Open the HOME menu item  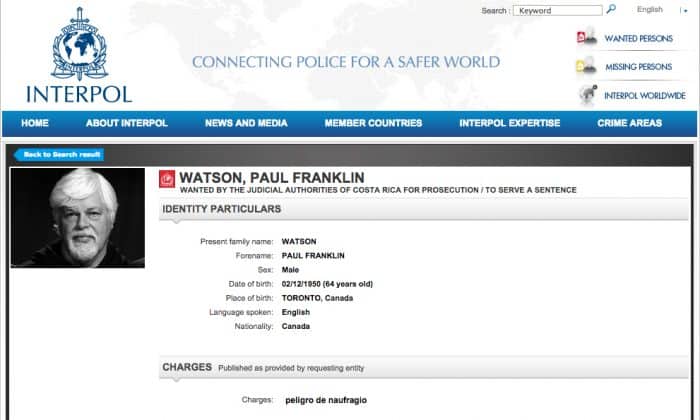point(35,123)
